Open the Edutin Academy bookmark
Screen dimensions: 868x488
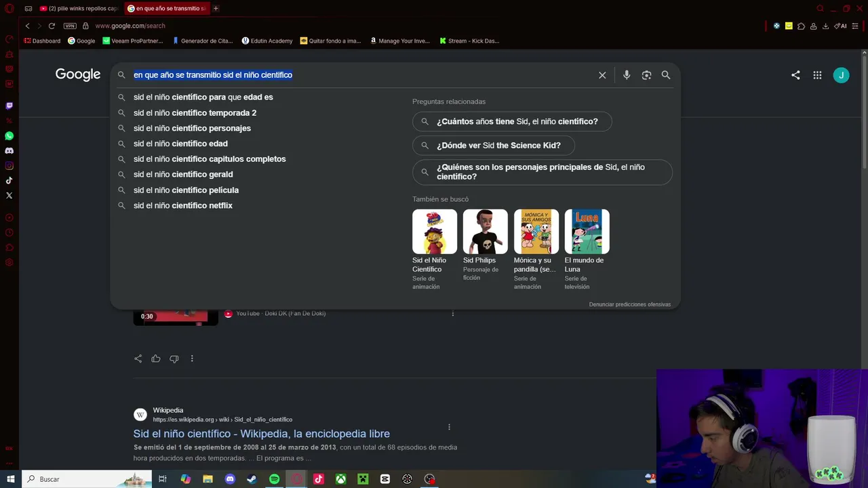pyautogui.click(x=267, y=41)
